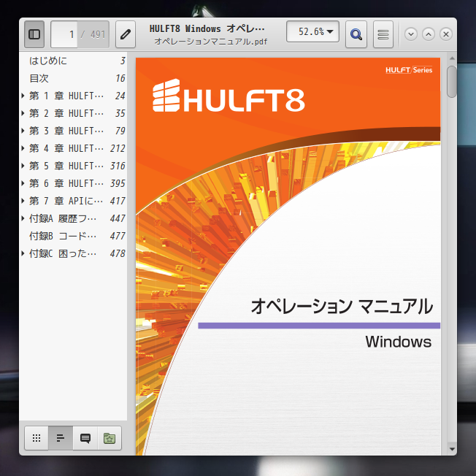Select 第 6 章 HULFT entry text
This screenshot has height=476, width=476.
(66, 183)
